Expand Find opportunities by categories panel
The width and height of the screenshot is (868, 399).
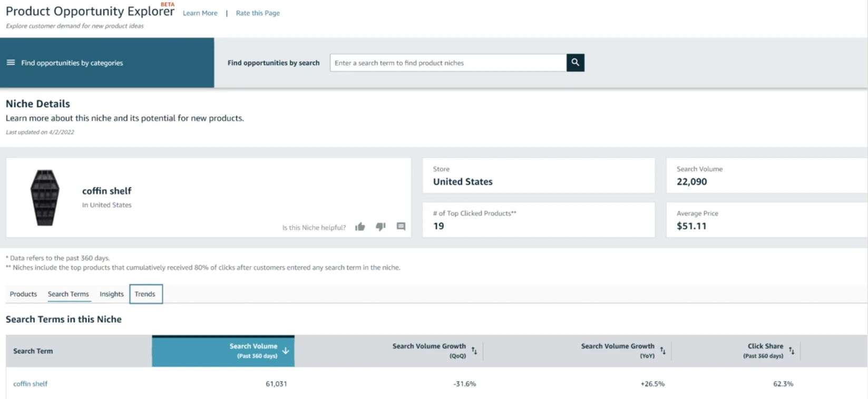click(72, 63)
